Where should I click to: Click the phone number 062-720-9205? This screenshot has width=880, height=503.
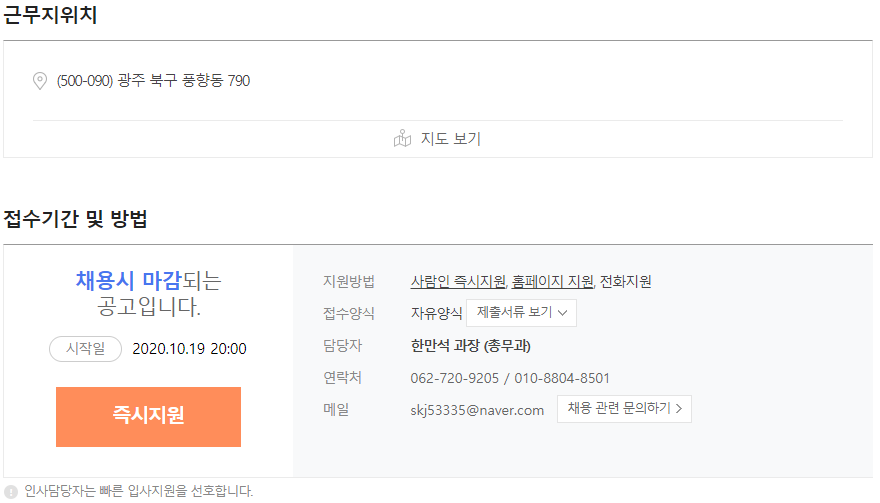(x=455, y=378)
